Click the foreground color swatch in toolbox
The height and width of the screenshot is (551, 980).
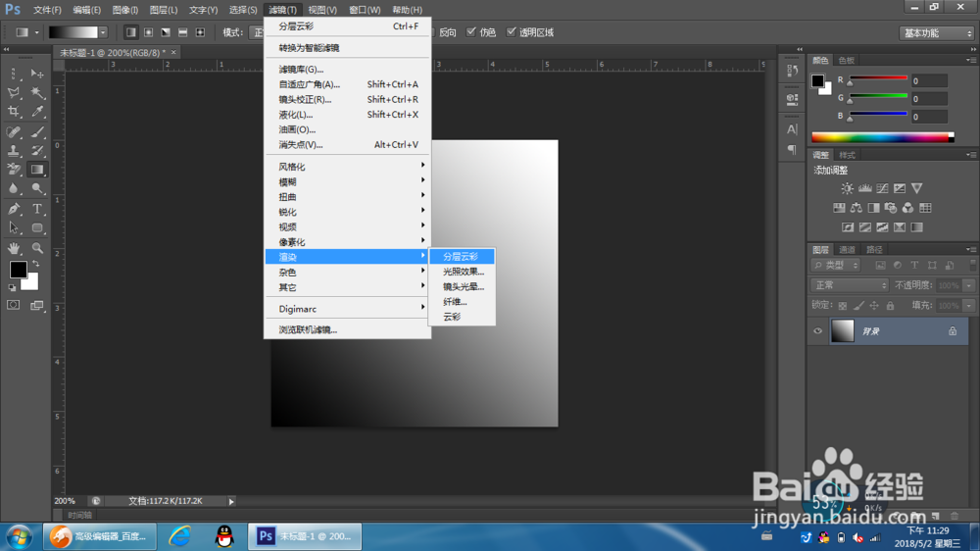click(18, 270)
